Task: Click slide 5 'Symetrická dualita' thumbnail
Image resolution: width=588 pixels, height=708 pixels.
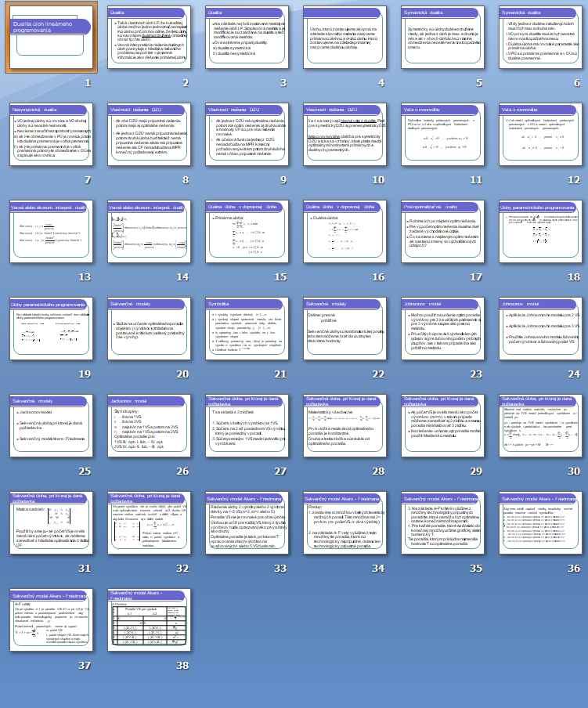Action: tap(442, 38)
